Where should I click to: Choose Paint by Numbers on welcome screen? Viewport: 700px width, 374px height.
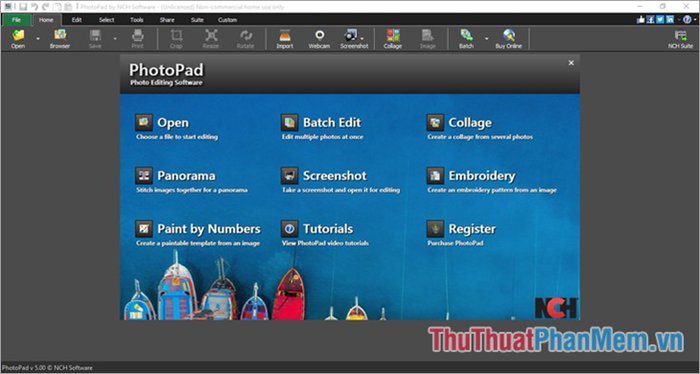(x=198, y=233)
